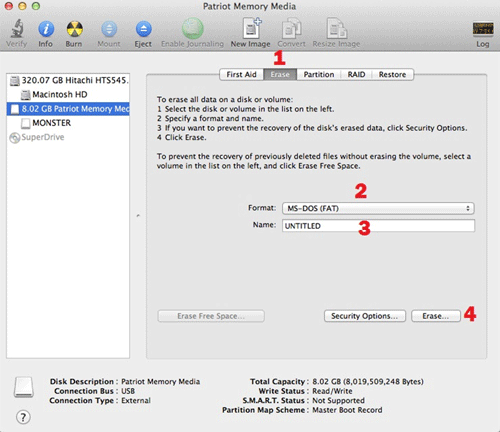
Task: Click the Hitachi hard disk icon in sidebar
Action: [x=15, y=81]
